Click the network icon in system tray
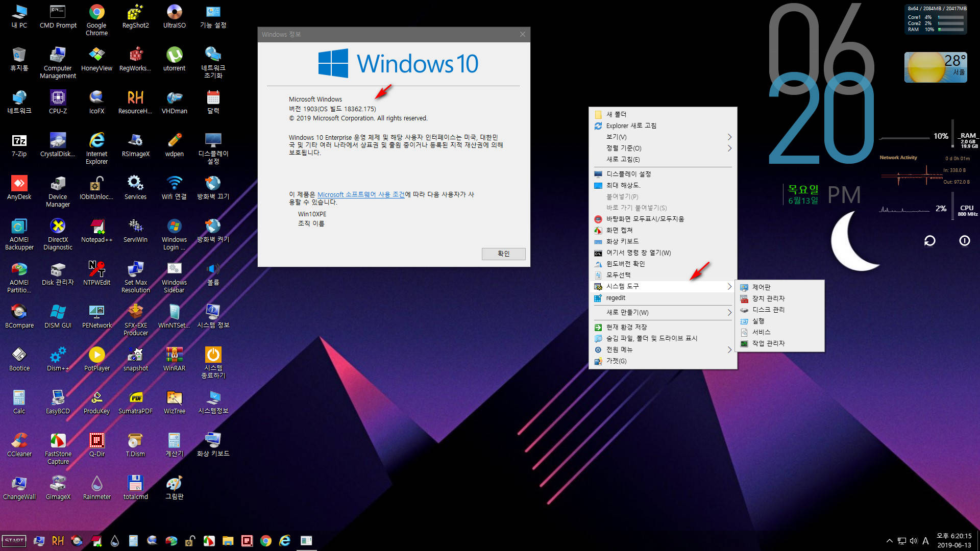 pyautogui.click(x=901, y=541)
